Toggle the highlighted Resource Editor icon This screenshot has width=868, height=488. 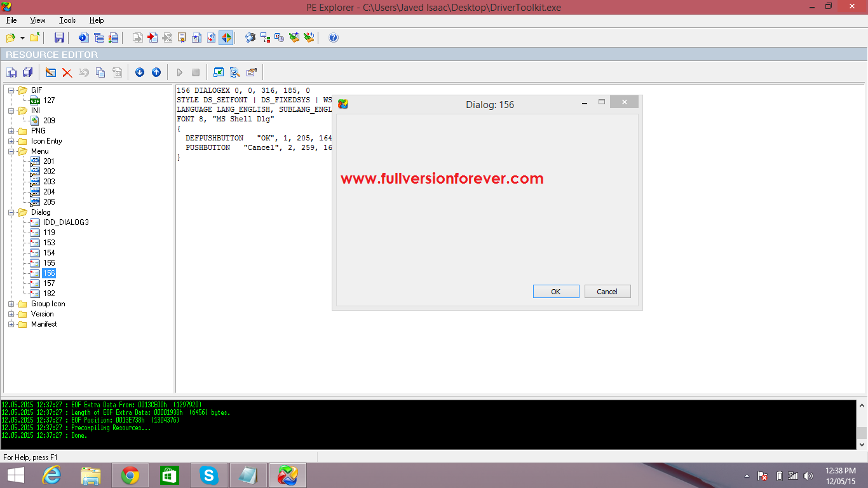pos(226,37)
